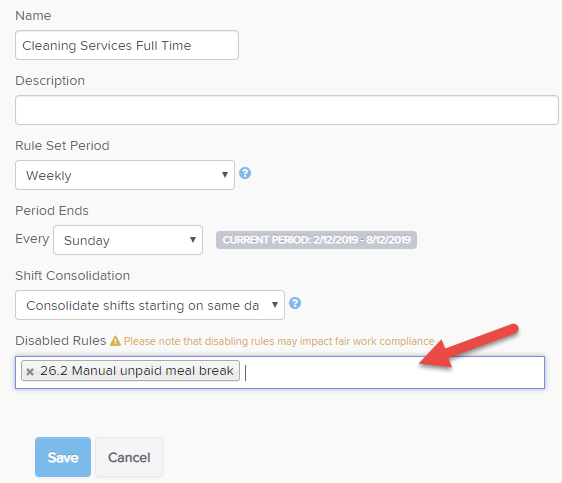Viewport: 562px width, 483px height.
Task: Click the Period Ends label
Action: pos(52,211)
